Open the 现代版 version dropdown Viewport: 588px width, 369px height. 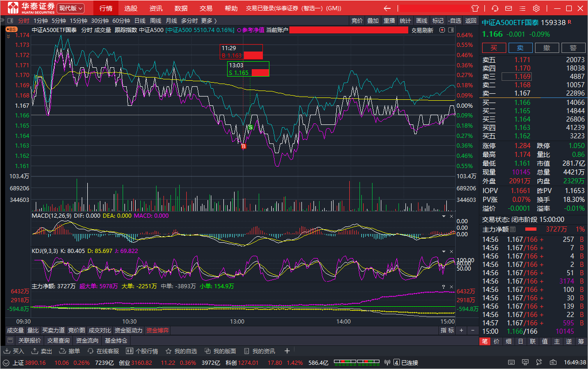pyautogui.click(x=71, y=8)
